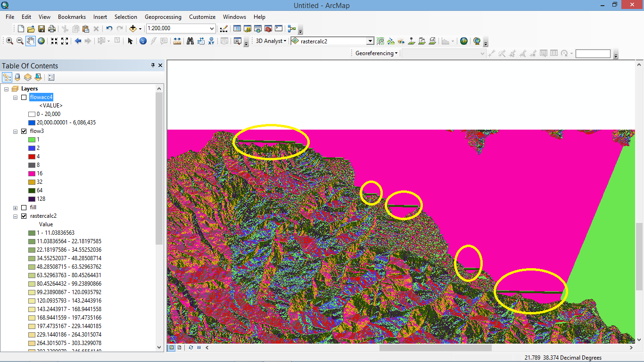
Task: Switch to Layout View button
Action: pos(179,348)
